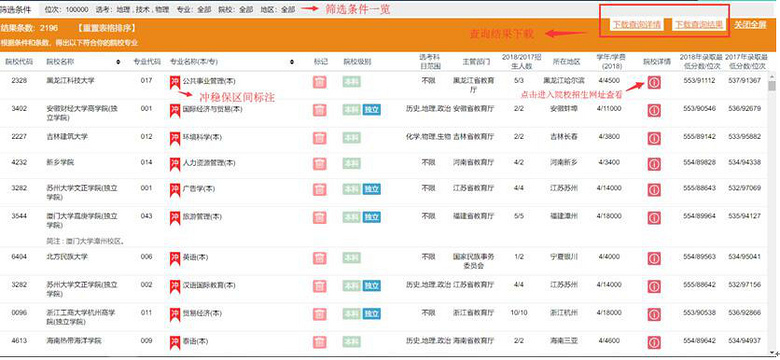Click school name 北方民族大学

pyautogui.click(x=67, y=257)
